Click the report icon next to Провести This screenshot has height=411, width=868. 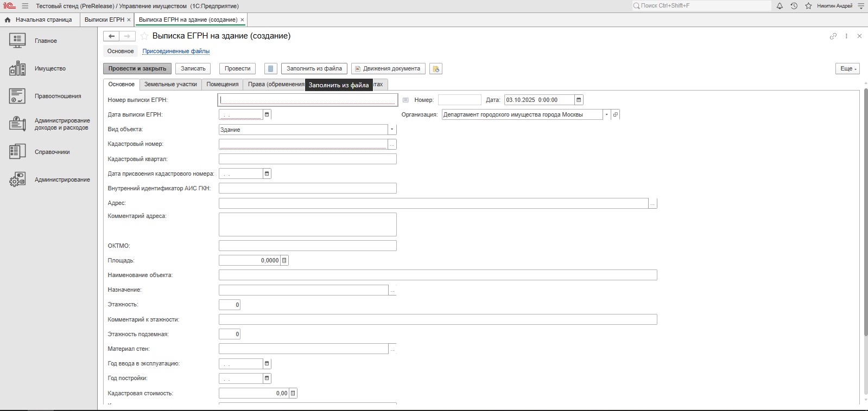pos(271,69)
